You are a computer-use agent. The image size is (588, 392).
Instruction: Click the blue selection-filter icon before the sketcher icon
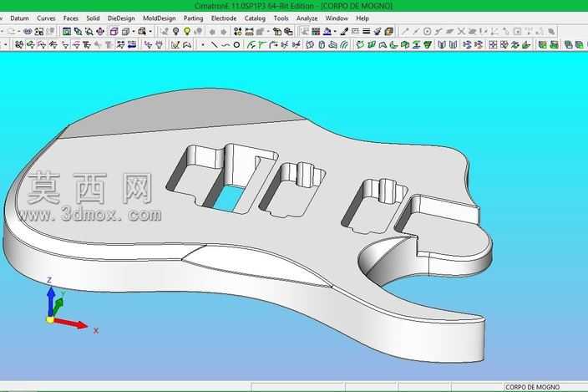132,45
